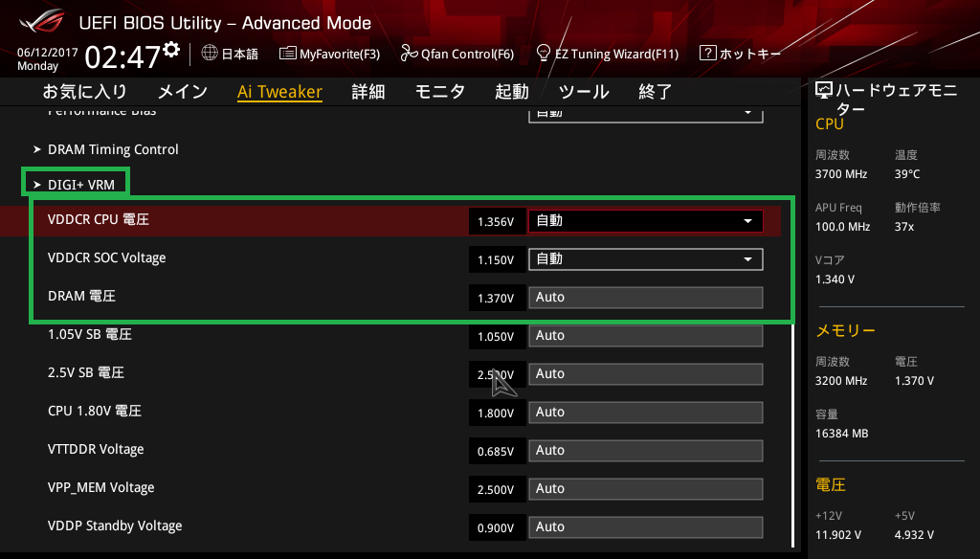This screenshot has width=980, height=559.
Task: Click the 3700 MHz CPU frequency
Action: click(x=841, y=174)
